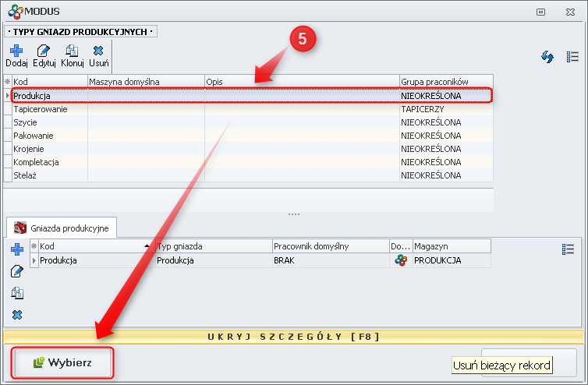Click the Produkcja Typ gniazda cell

214,260
